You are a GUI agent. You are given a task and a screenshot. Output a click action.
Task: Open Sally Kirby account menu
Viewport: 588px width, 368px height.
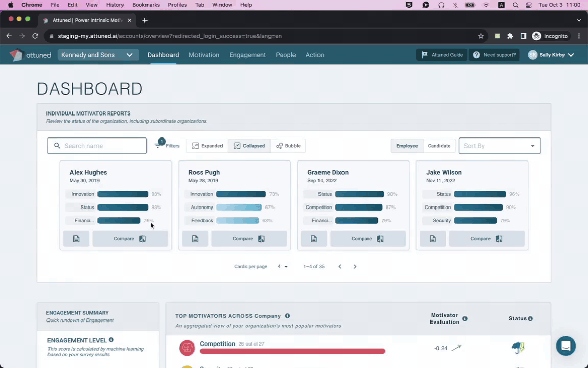(551, 55)
